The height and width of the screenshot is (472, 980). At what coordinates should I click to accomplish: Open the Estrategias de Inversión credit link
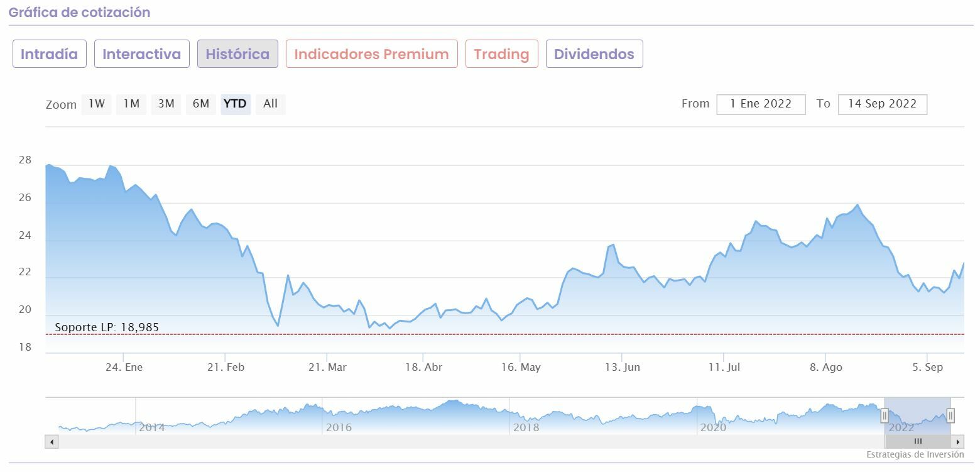point(915,454)
